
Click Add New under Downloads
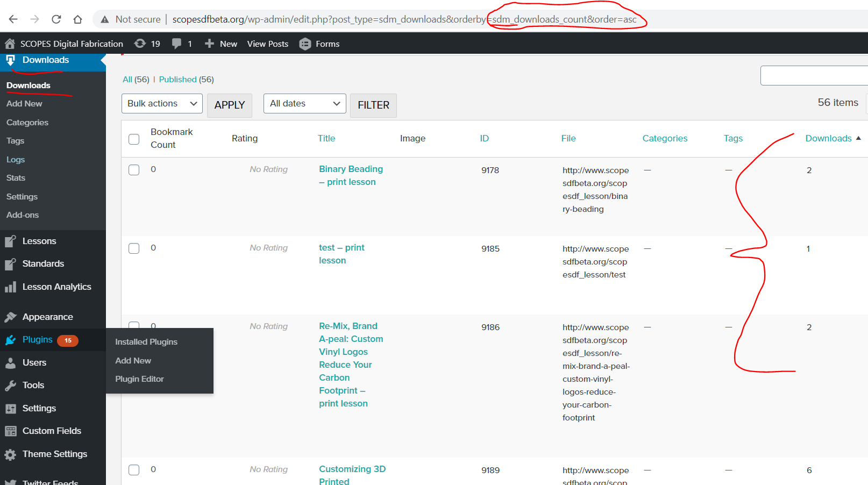[x=24, y=104]
